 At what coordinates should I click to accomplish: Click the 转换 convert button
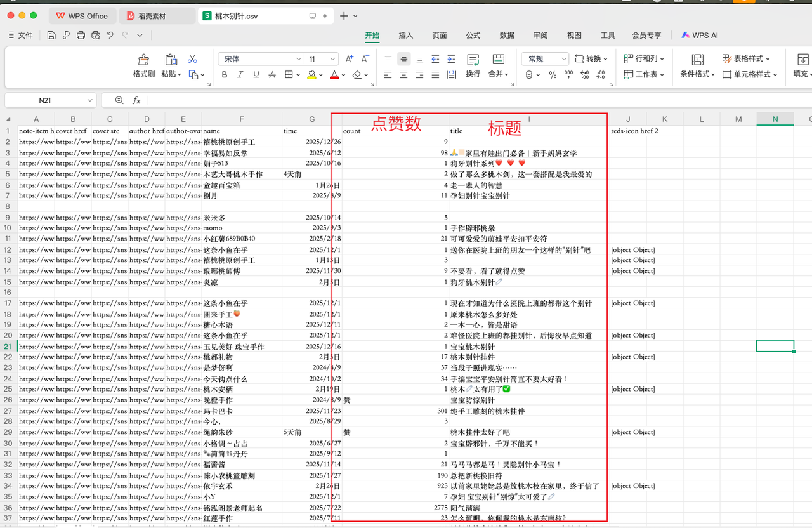click(x=591, y=58)
